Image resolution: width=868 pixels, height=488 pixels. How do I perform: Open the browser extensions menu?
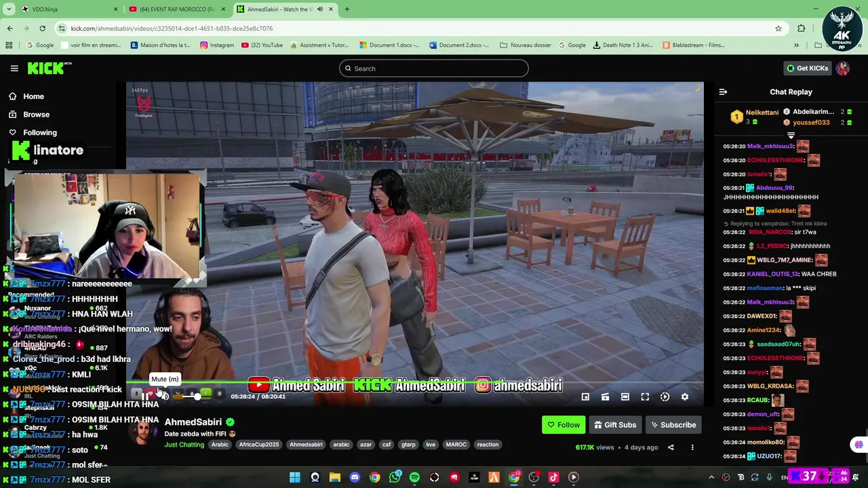(x=801, y=28)
